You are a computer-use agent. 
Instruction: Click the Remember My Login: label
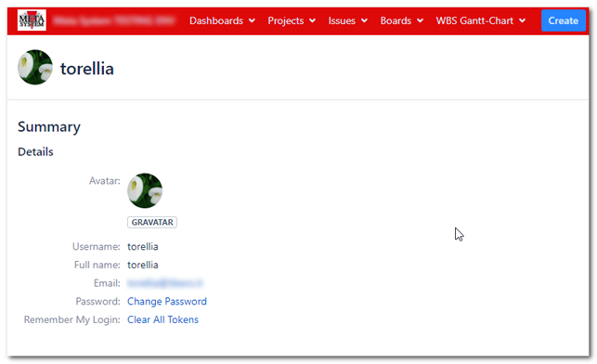72,319
